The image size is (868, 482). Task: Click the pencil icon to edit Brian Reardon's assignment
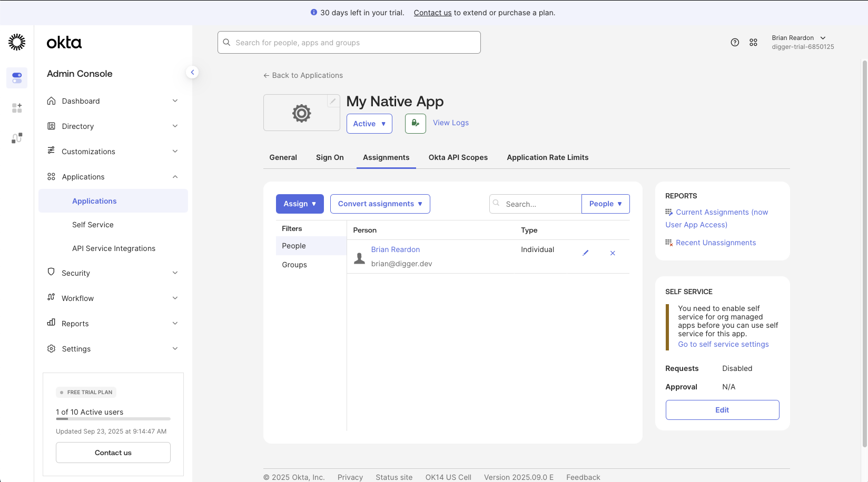[x=585, y=253]
